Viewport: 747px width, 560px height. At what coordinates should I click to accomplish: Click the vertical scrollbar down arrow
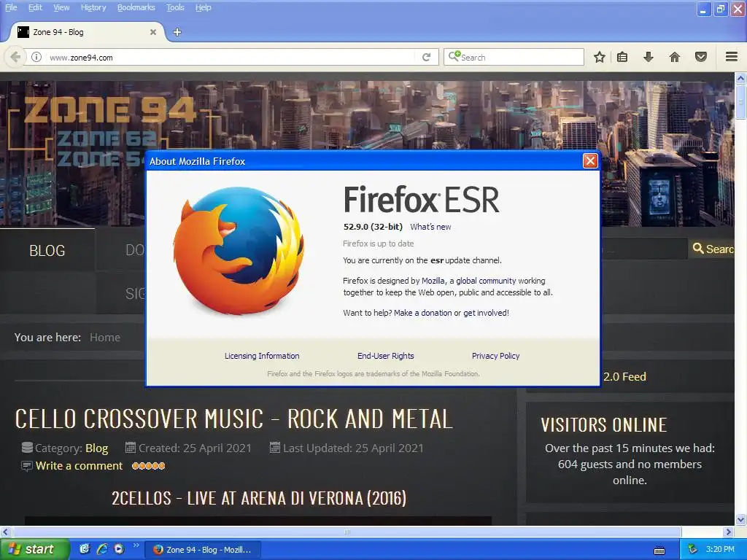tap(740, 519)
